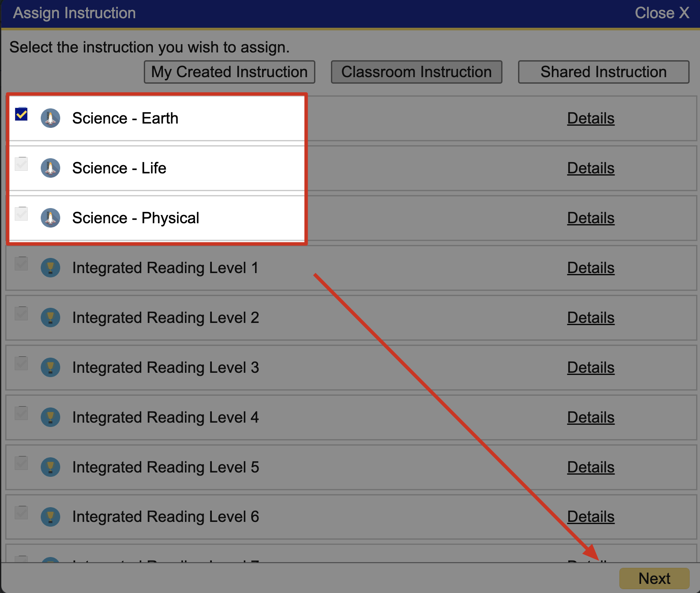Image resolution: width=700 pixels, height=593 pixels.
Task: Click the lightbulb icon for Integrated Reading Level 4
Action: click(x=51, y=417)
